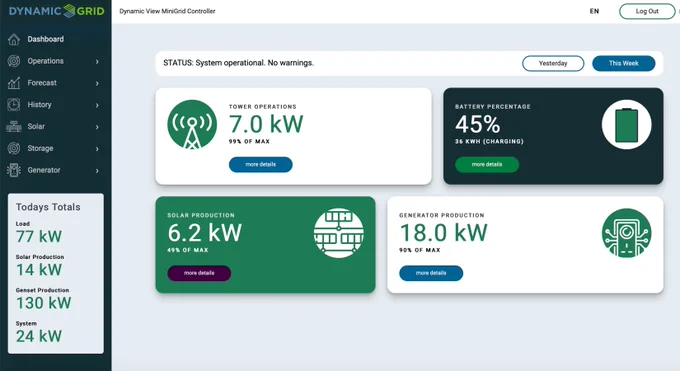
Task: Open the Operations menu item
Action: point(46,61)
